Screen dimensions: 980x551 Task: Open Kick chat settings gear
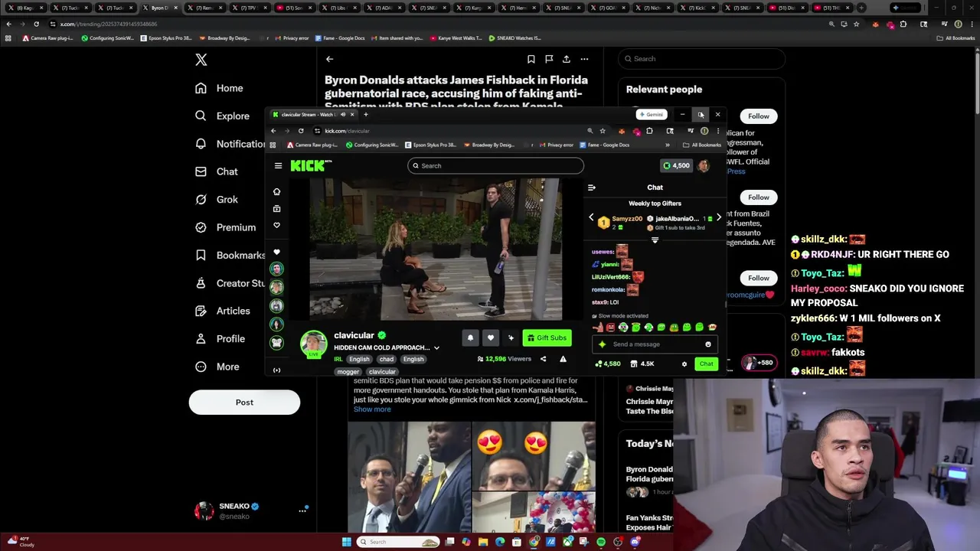(x=684, y=364)
